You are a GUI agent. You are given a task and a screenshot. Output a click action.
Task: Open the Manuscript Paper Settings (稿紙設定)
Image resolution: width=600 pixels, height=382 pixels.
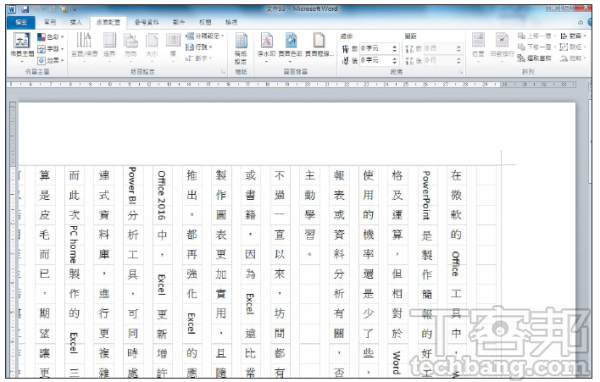pyautogui.click(x=241, y=48)
